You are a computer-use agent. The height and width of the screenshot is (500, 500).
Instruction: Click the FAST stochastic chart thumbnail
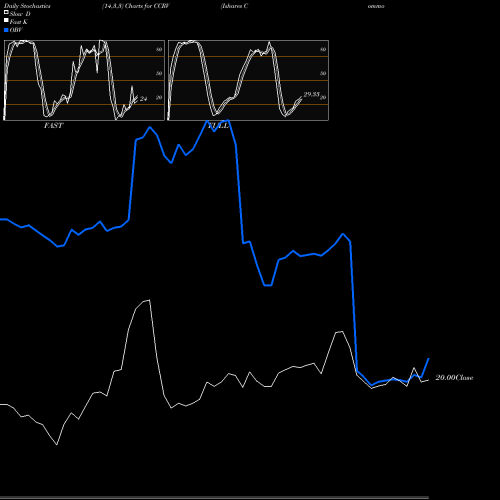(84, 80)
